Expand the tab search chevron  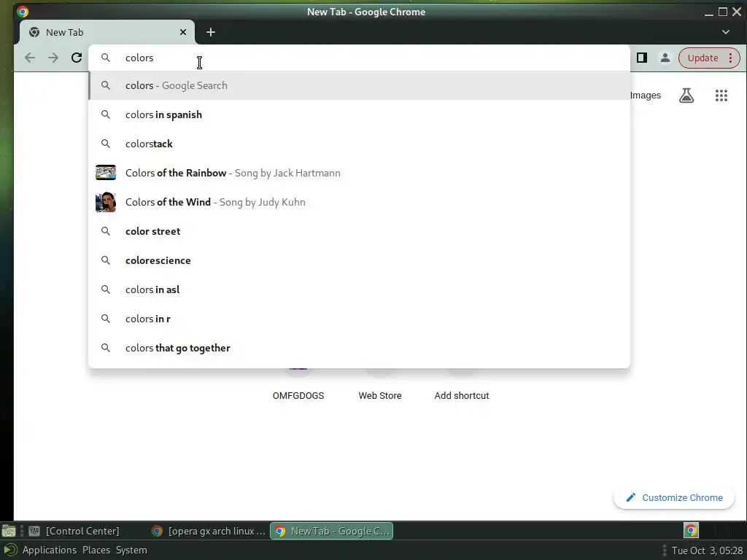click(726, 32)
